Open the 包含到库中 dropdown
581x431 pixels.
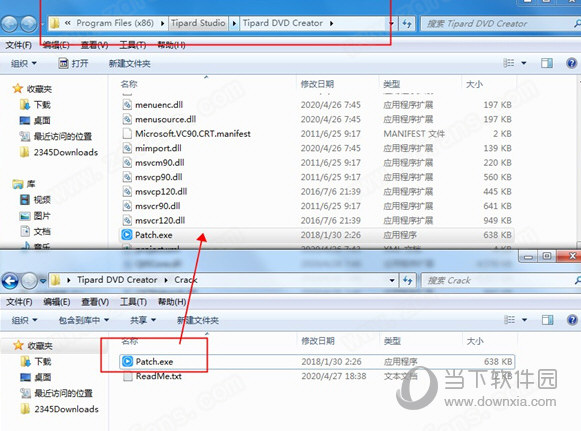pyautogui.click(x=84, y=320)
